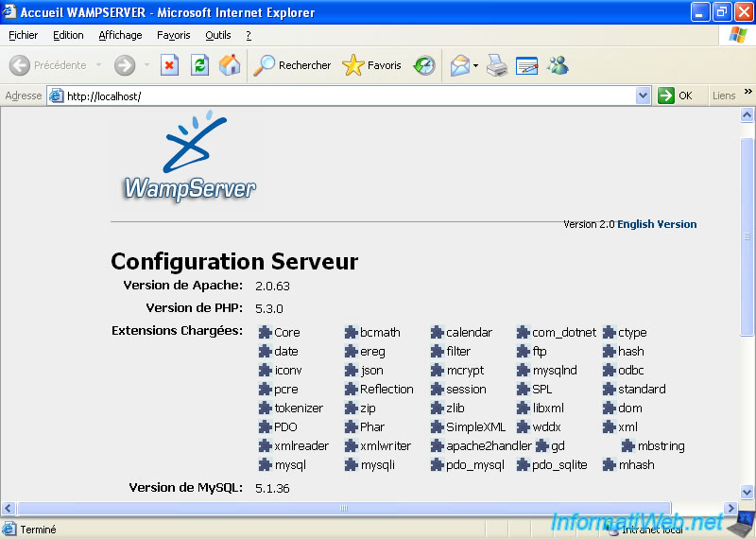Click the vertical scrollbar thumb
This screenshot has height=539, width=756.
click(747, 236)
